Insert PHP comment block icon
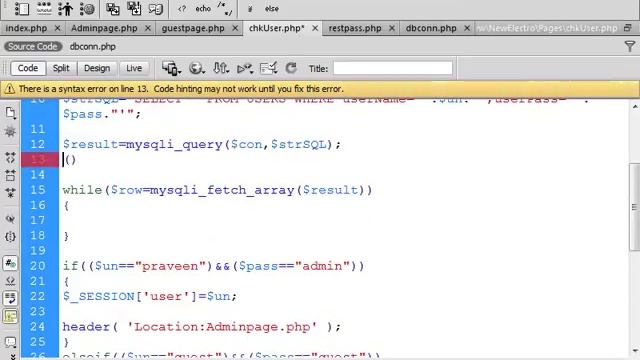Image resolution: width=640 pixels, height=360 pixels. pos(224,9)
